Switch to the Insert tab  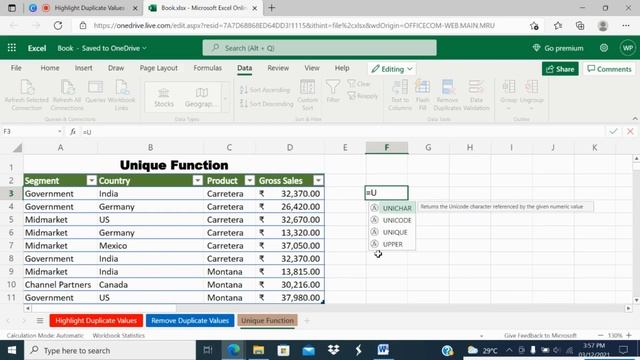[83, 68]
